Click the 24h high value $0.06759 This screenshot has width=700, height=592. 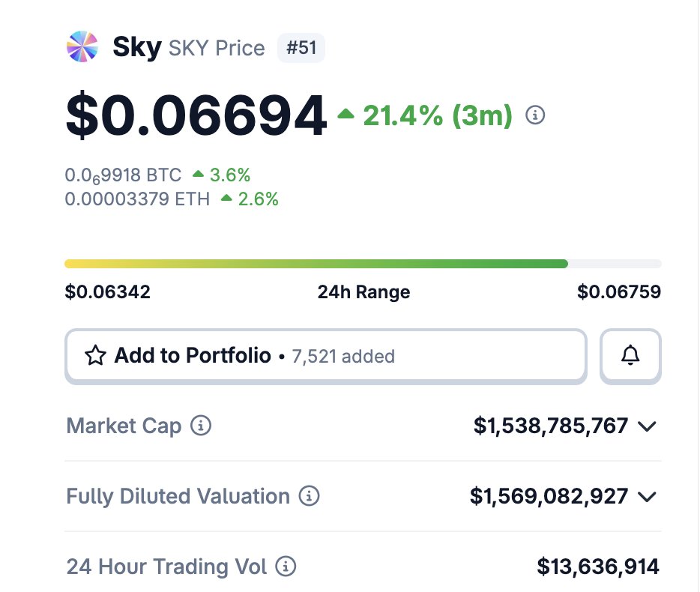tap(619, 292)
